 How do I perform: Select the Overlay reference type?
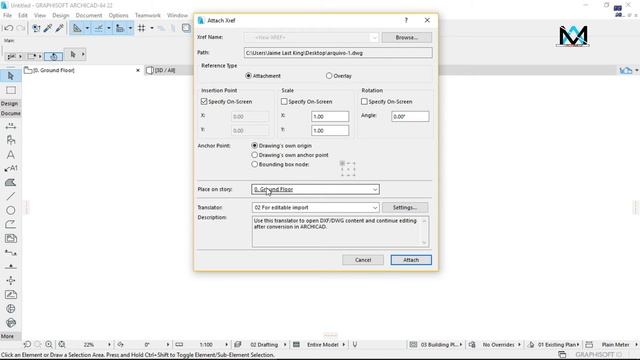click(329, 76)
